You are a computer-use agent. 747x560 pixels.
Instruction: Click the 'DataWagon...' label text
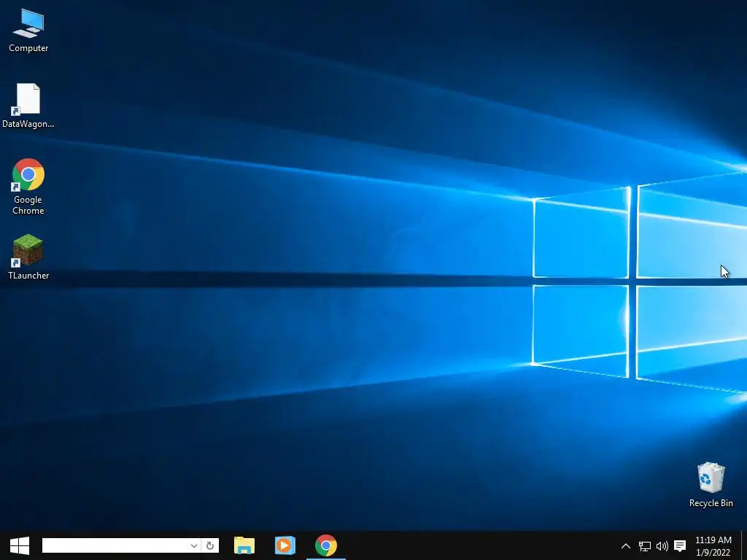pyautogui.click(x=28, y=124)
